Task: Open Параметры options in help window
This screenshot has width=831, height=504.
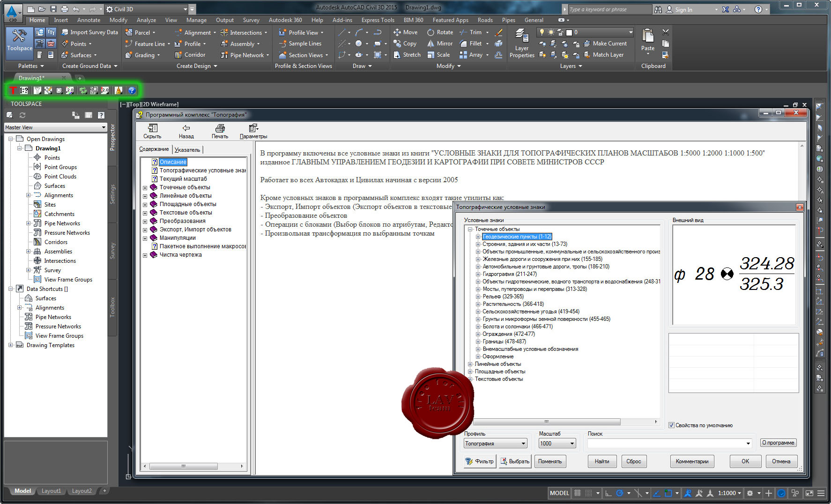Action: point(253,131)
